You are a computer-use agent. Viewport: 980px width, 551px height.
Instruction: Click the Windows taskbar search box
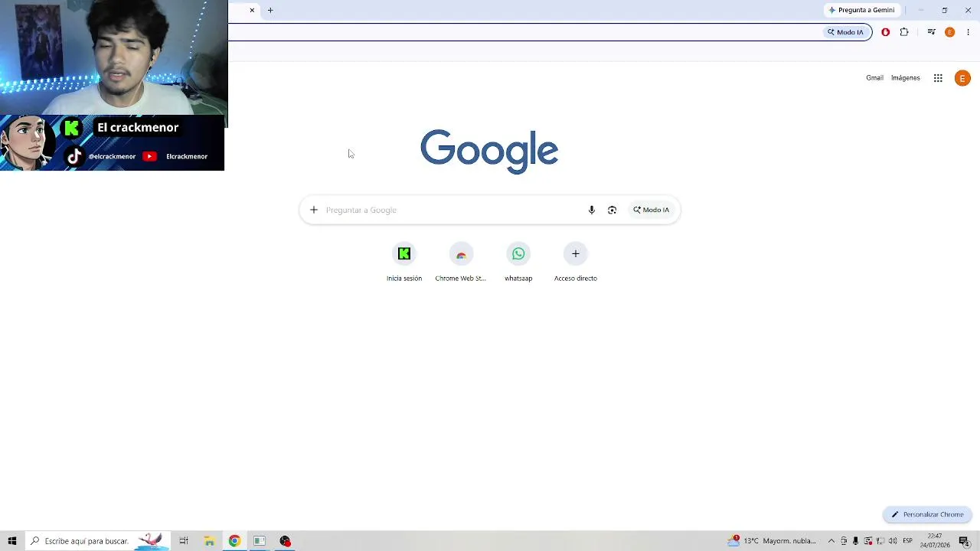click(97, 541)
